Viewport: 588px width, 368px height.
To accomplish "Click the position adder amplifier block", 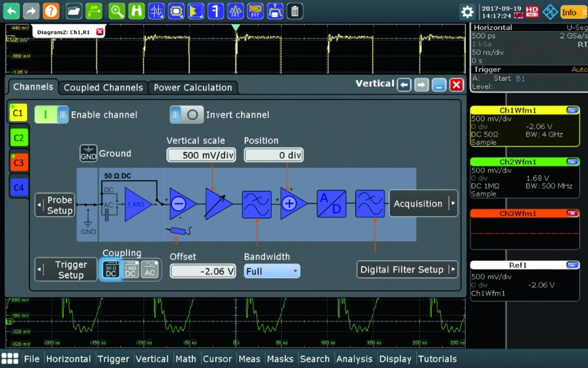I will click(x=293, y=204).
